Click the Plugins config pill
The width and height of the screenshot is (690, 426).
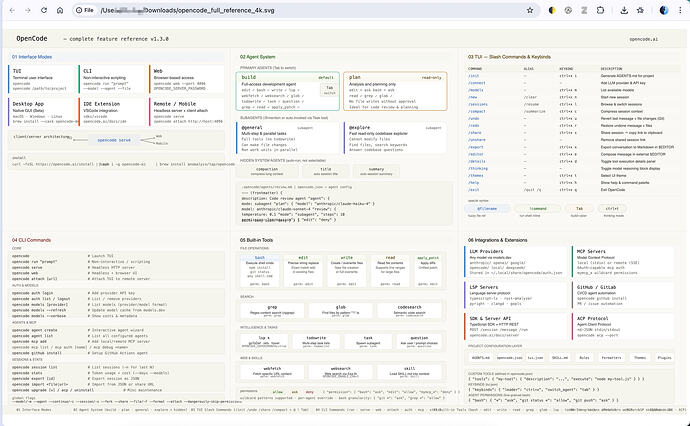pos(664,358)
